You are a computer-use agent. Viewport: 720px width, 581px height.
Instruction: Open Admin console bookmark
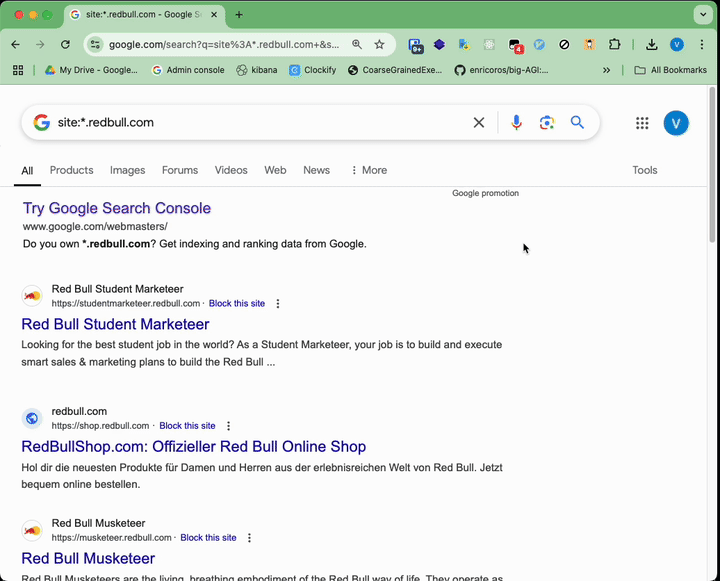(x=188, y=70)
